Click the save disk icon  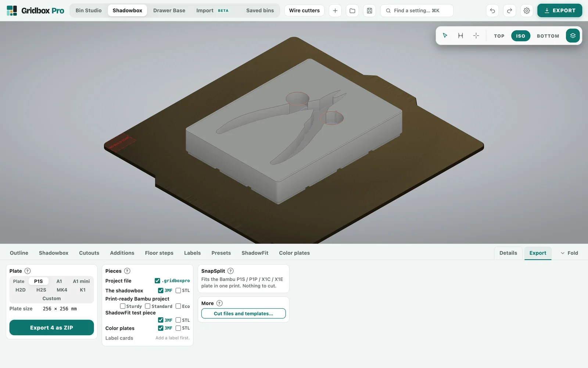click(x=369, y=11)
